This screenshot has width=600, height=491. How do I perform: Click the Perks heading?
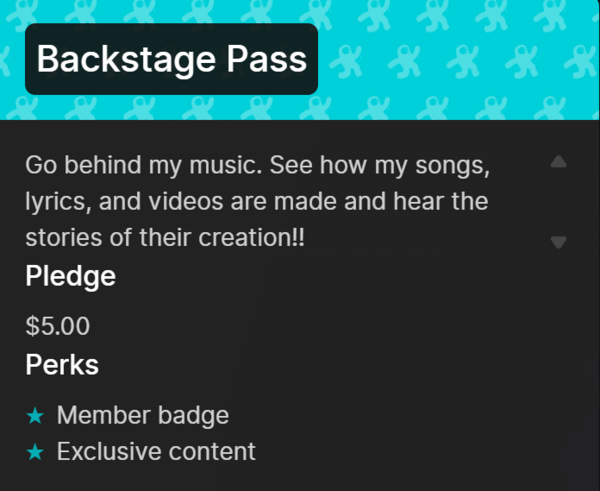(62, 365)
